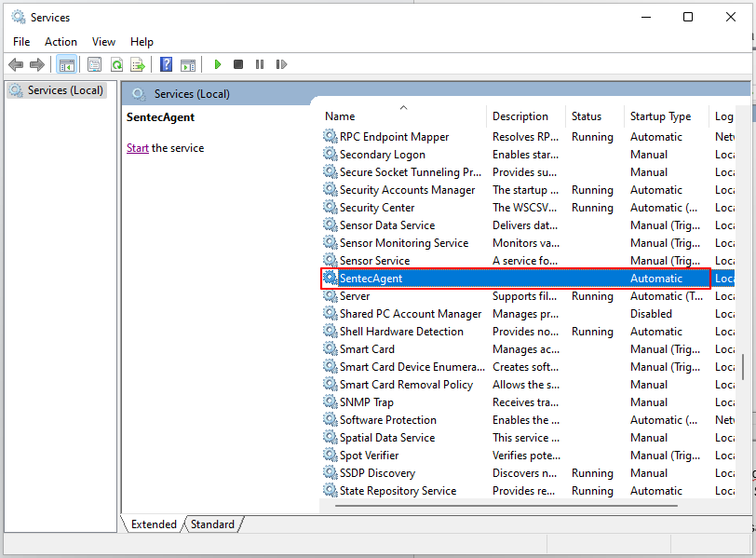
Task: Toggle Show/Hide Console Tree icon
Action: [66, 64]
